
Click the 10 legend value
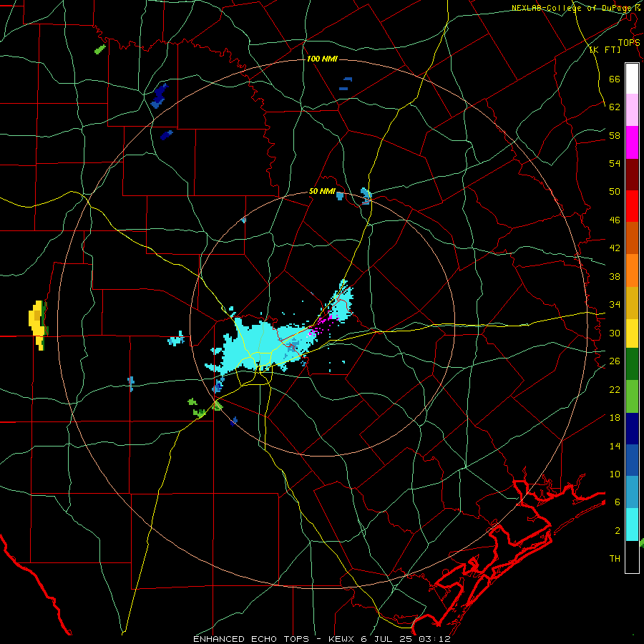coord(615,474)
